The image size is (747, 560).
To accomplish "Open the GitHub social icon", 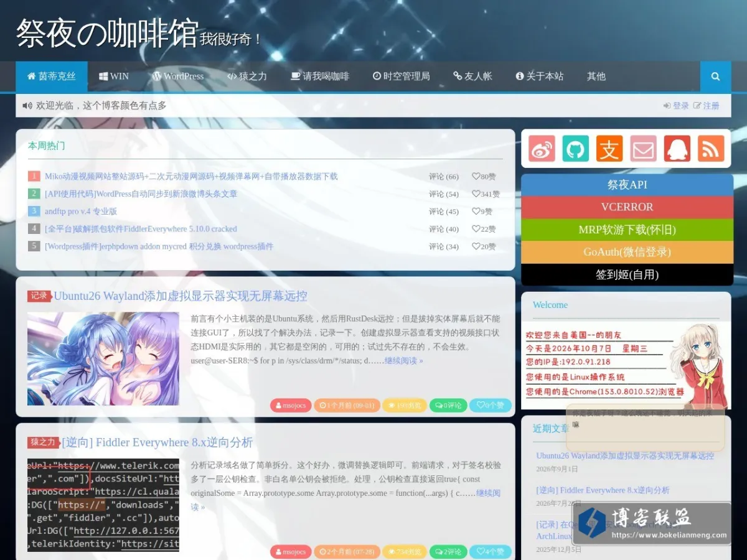I will (x=576, y=149).
